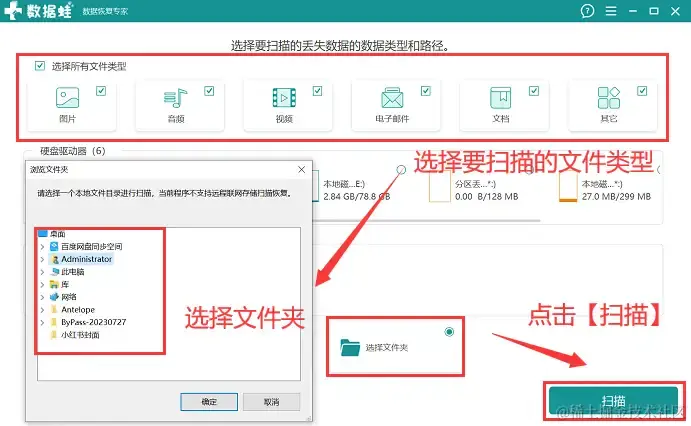Viewport: 691px width, 426px height.
Task: Open the help question mark icon
Action: (x=587, y=11)
